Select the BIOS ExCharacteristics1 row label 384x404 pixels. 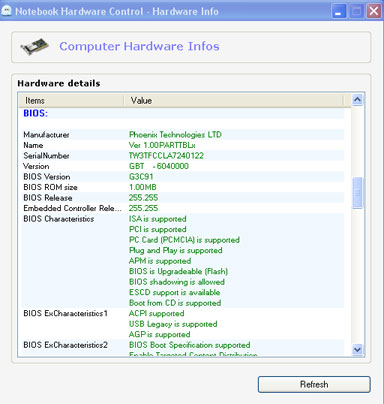click(65, 313)
